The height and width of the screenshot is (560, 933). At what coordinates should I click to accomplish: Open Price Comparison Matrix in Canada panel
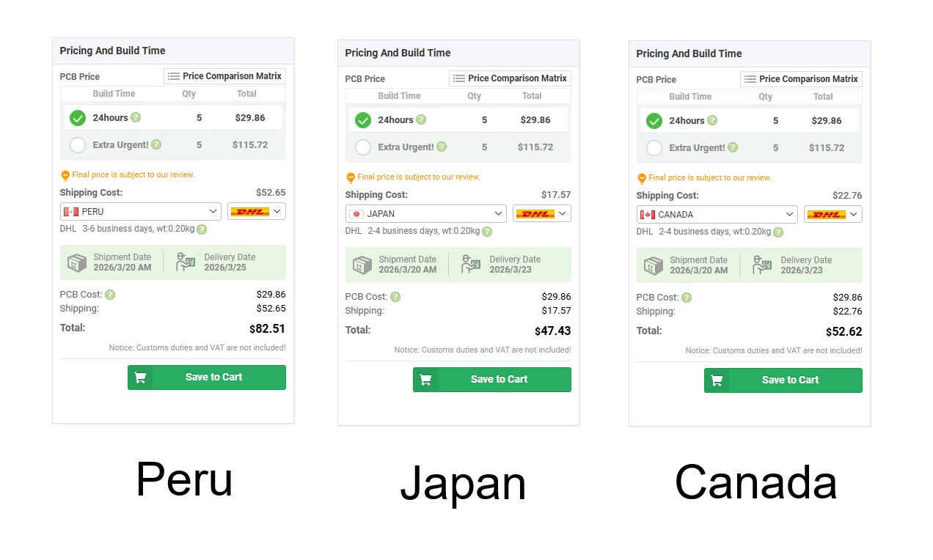point(801,79)
